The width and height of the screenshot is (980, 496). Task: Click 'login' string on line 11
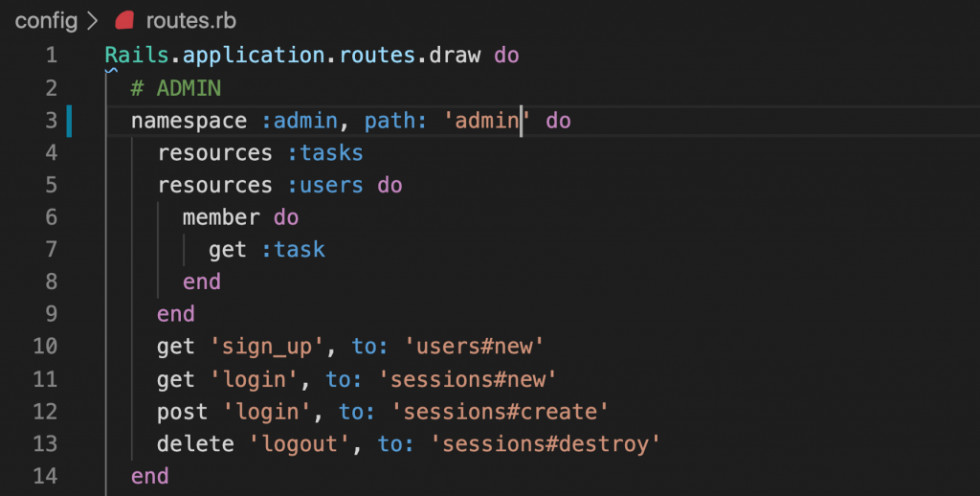(x=254, y=379)
